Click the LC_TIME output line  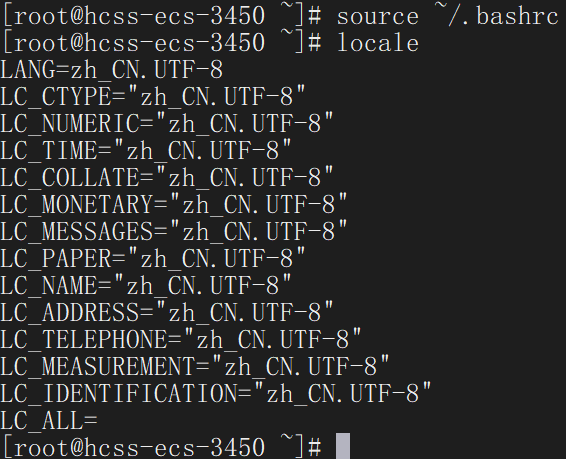146,150
